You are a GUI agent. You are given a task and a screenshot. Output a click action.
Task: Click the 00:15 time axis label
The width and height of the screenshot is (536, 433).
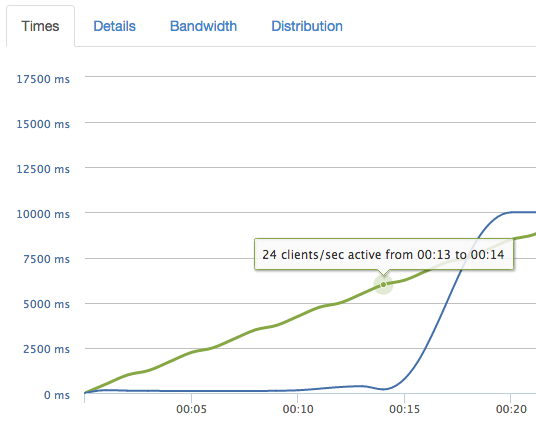[404, 409]
